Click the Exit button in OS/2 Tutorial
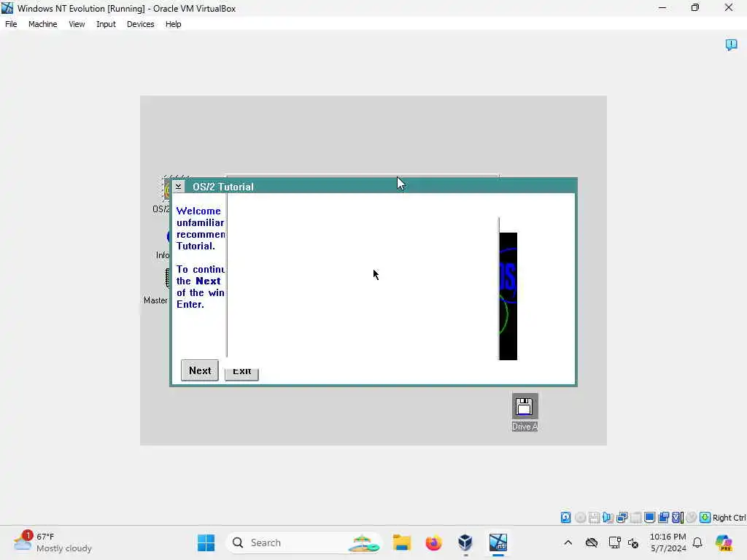Viewport: 747px width, 560px height. (x=241, y=373)
